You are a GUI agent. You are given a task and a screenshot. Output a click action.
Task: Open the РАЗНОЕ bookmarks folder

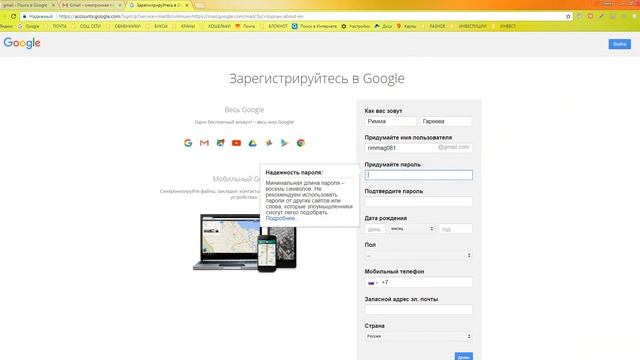[434, 26]
